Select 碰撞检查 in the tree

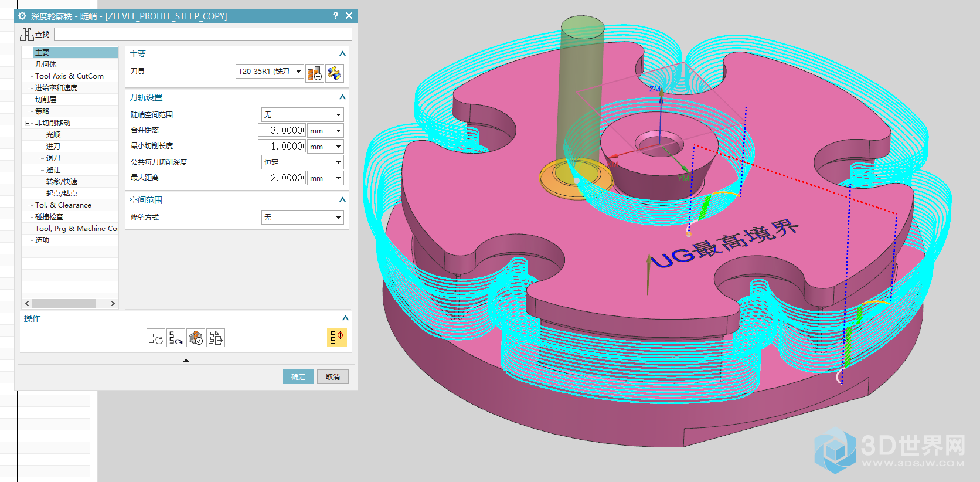[x=49, y=217]
